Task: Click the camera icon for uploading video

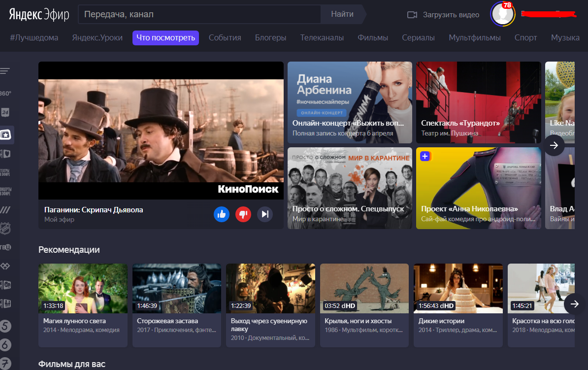Action: click(x=412, y=15)
